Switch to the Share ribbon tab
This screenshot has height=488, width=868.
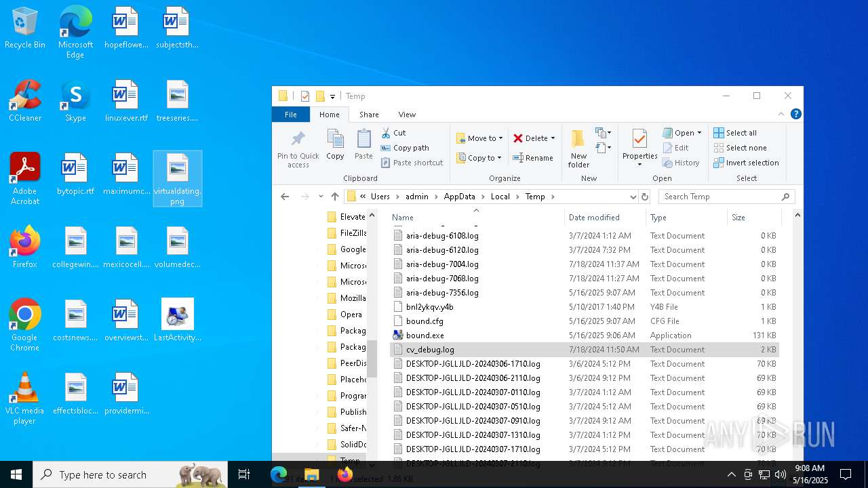(x=369, y=115)
